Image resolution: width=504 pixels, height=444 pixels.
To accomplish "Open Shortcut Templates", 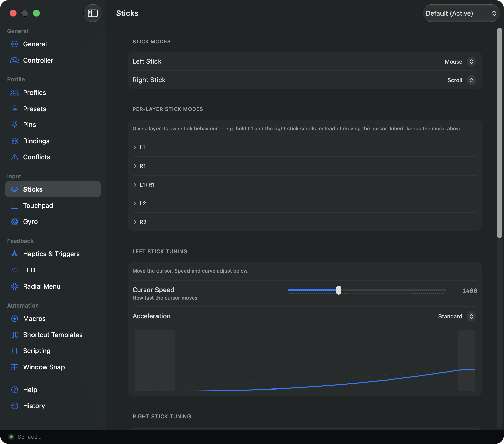I will (x=53, y=335).
